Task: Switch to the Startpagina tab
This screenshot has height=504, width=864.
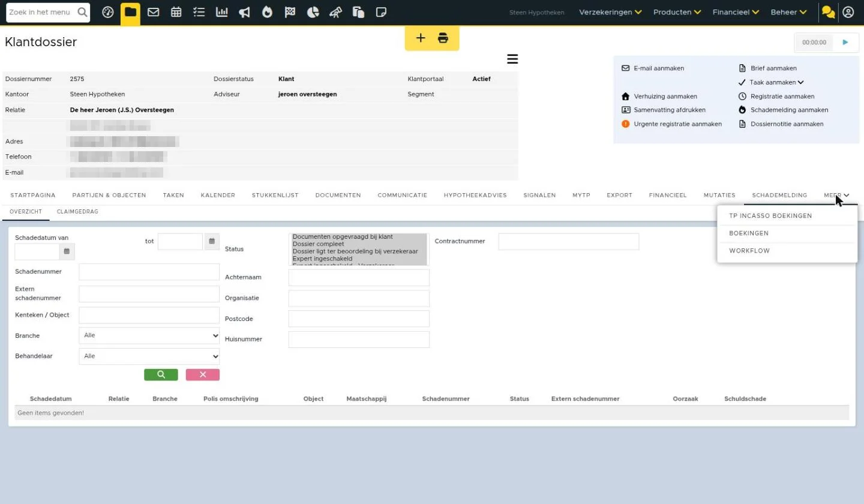Action: (x=33, y=195)
